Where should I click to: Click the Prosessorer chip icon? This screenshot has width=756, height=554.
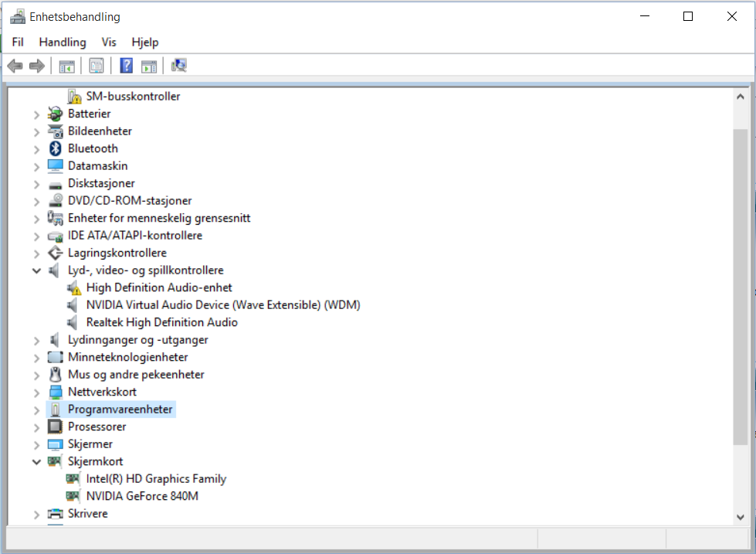pos(55,427)
